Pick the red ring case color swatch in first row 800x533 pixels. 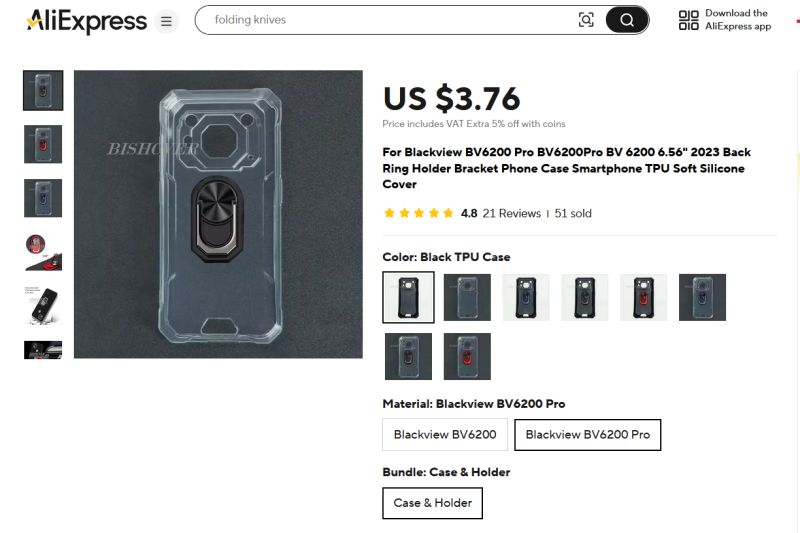pos(643,297)
